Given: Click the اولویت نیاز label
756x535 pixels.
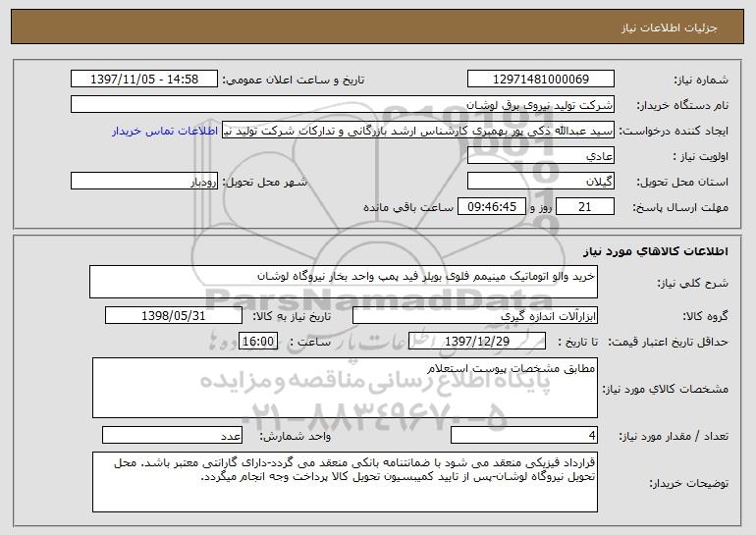Looking at the screenshot, I should click(x=701, y=157).
